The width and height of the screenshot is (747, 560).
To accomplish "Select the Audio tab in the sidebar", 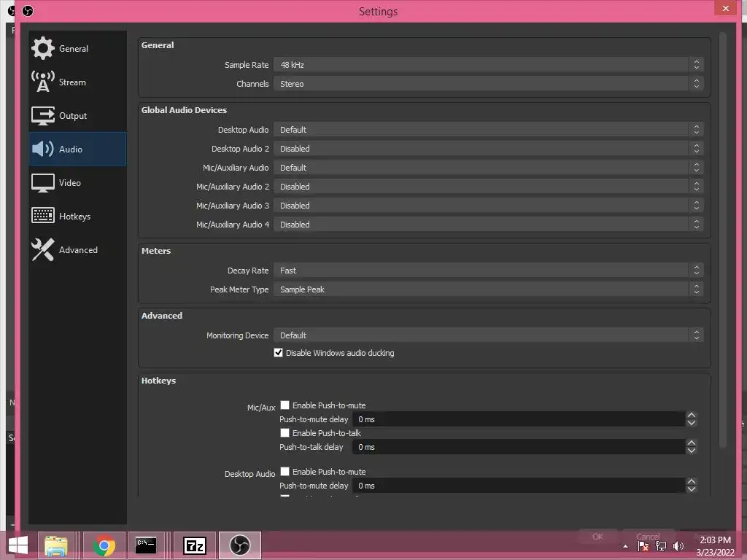I will pos(77,149).
